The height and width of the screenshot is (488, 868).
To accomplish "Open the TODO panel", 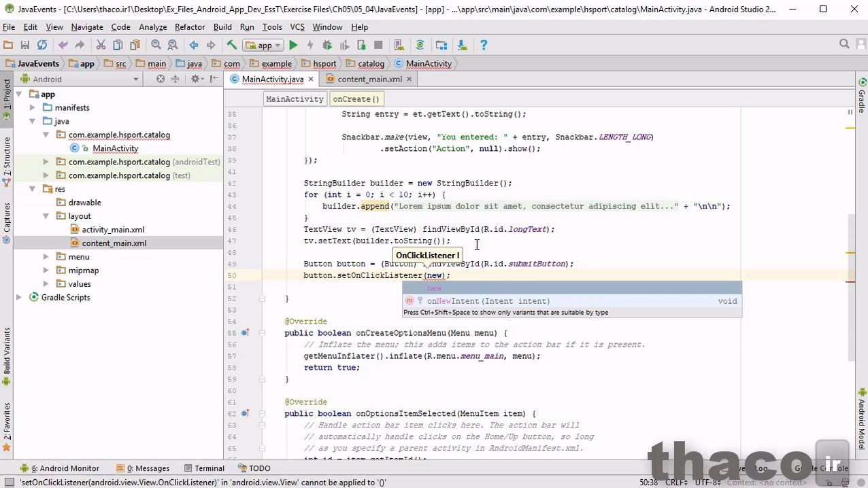I will click(254, 468).
